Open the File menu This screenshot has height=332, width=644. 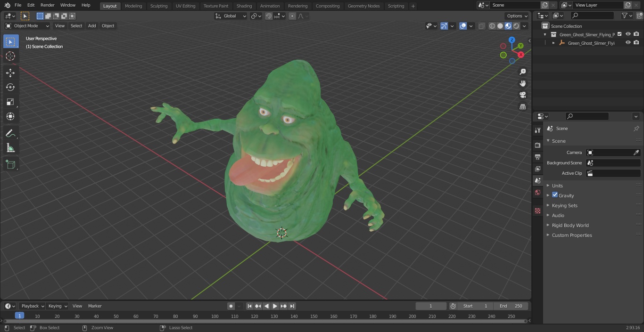[x=18, y=5]
